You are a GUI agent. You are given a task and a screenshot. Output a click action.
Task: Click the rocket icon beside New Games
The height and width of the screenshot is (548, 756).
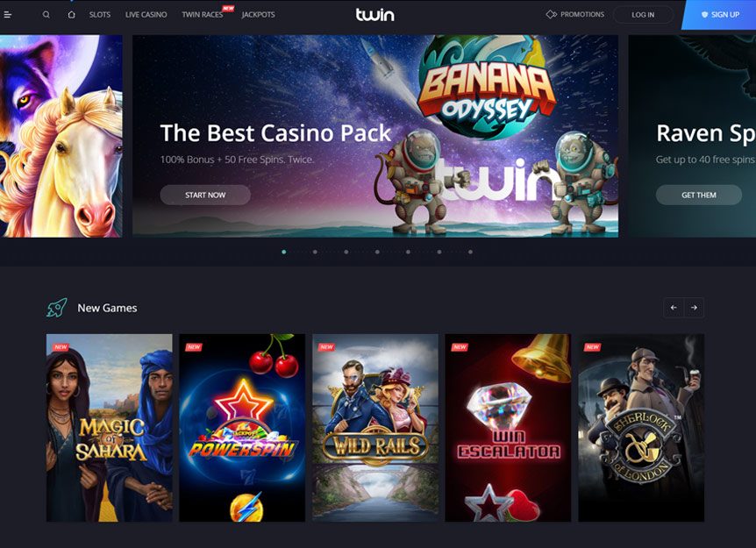tap(57, 308)
